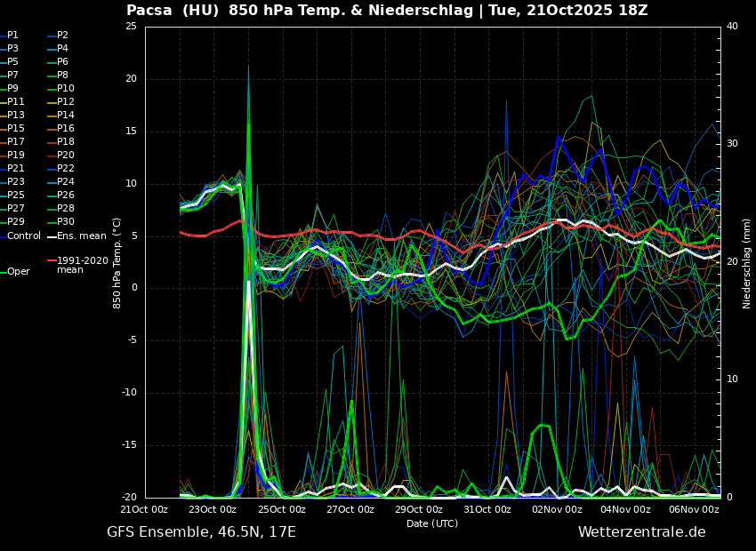
Task: Click the 31Oct 00z date tick
Action: coord(487,509)
